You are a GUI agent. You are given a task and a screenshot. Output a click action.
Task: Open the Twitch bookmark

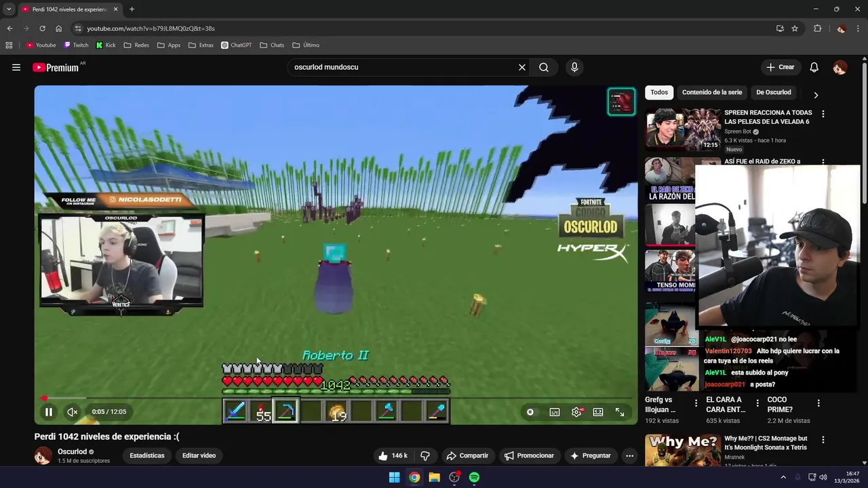[x=76, y=45]
